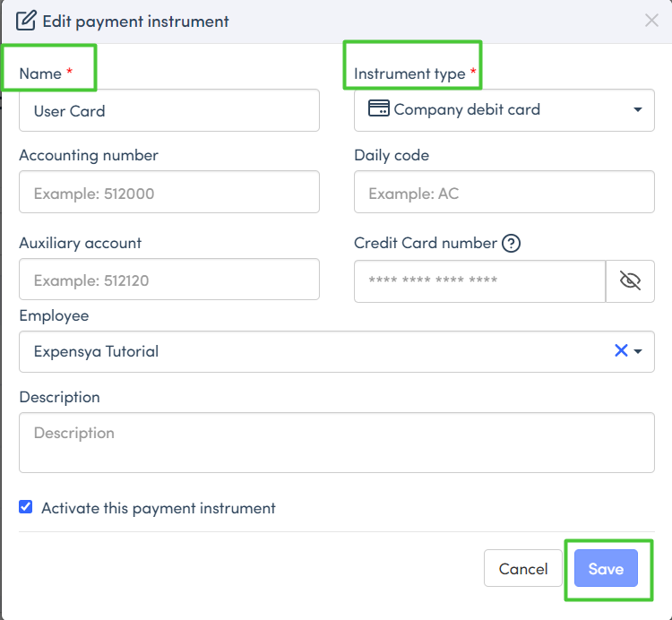Close the Edit payment instrument dialog

coord(651,21)
